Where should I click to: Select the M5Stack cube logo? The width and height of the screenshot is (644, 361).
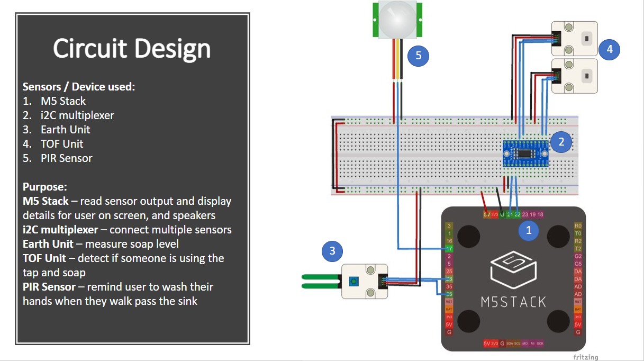[513, 271]
